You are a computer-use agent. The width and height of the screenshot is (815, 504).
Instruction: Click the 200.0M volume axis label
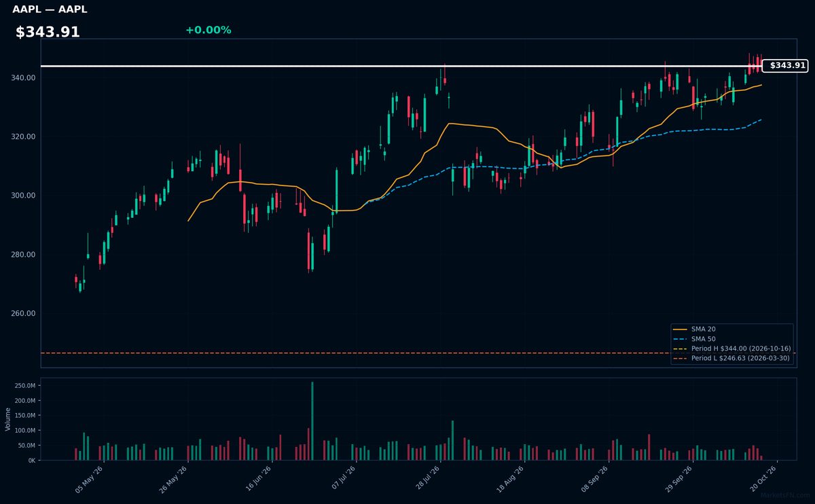[25, 401]
